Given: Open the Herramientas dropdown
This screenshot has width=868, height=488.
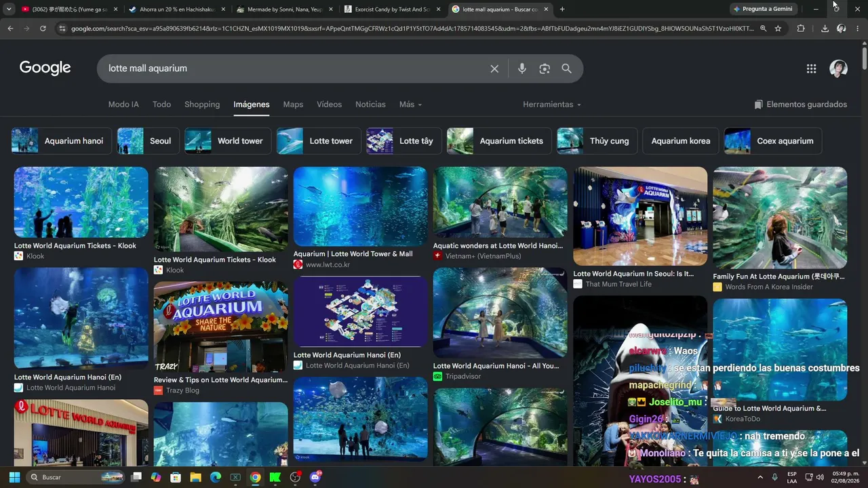Looking at the screenshot, I should (552, 104).
